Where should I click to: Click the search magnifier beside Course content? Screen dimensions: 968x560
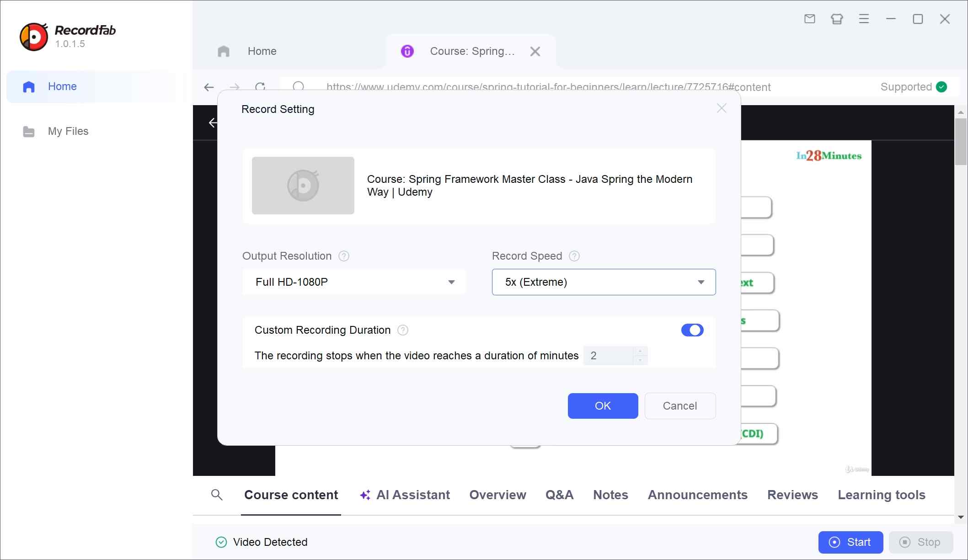click(x=217, y=495)
